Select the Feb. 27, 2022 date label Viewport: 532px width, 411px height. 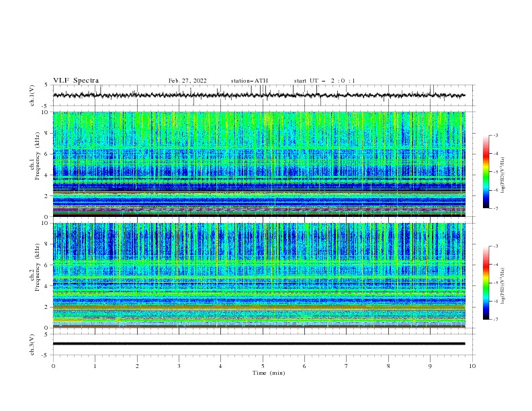point(187,81)
